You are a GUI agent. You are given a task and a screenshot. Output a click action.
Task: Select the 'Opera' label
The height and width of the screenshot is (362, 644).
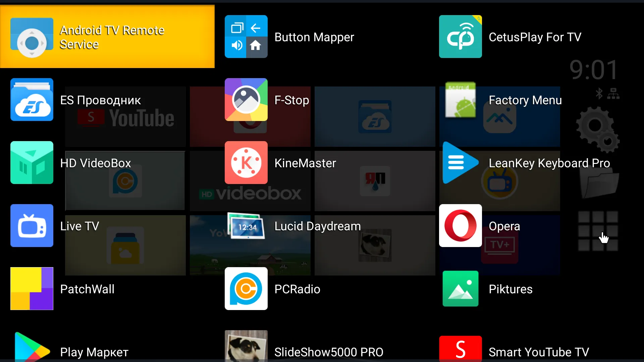504,226
